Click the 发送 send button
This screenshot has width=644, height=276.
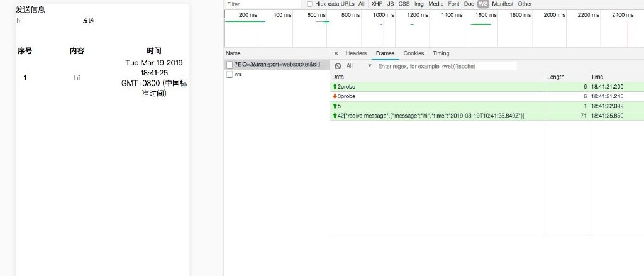pyautogui.click(x=88, y=21)
